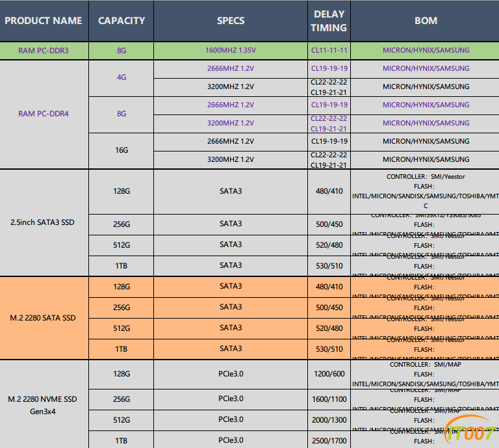
Task: Click 256G under M.2 2280 NVME SSD
Action: [x=122, y=399]
